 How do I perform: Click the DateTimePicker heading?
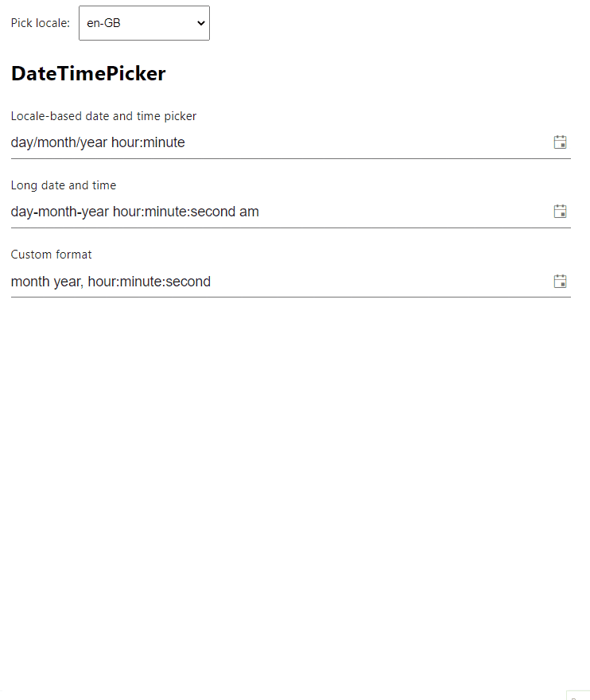[88, 73]
